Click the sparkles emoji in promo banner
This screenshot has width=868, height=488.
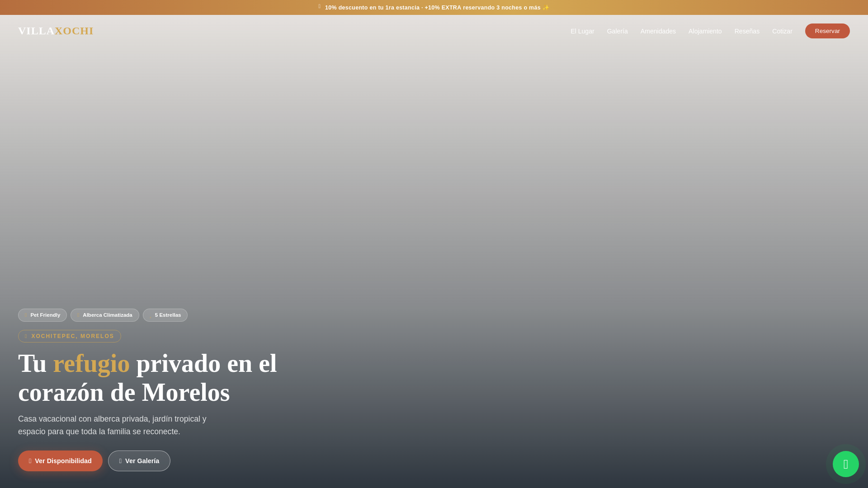[546, 8]
